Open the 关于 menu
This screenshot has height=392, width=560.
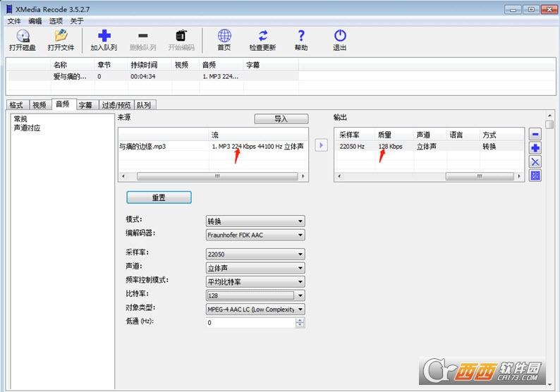pos(77,21)
